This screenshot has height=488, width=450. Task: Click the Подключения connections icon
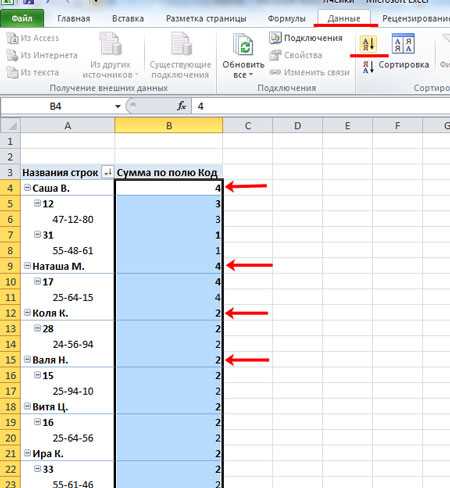(275, 38)
